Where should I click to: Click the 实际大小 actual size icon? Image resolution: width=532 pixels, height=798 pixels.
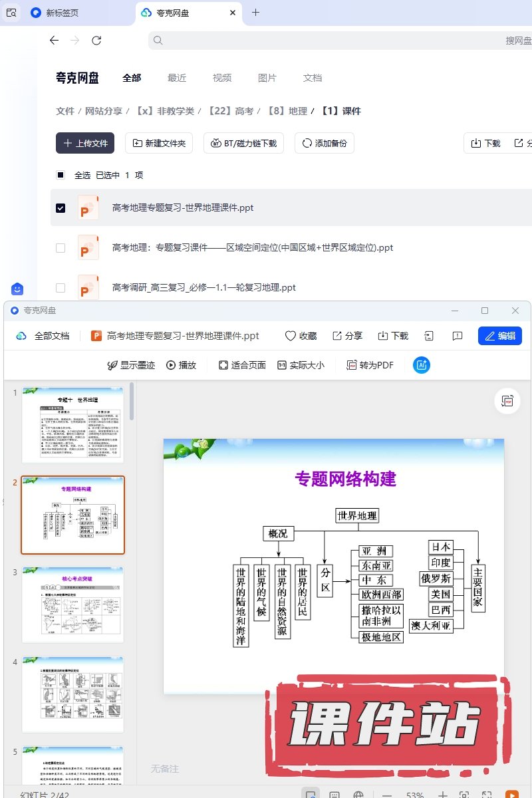pos(282,365)
